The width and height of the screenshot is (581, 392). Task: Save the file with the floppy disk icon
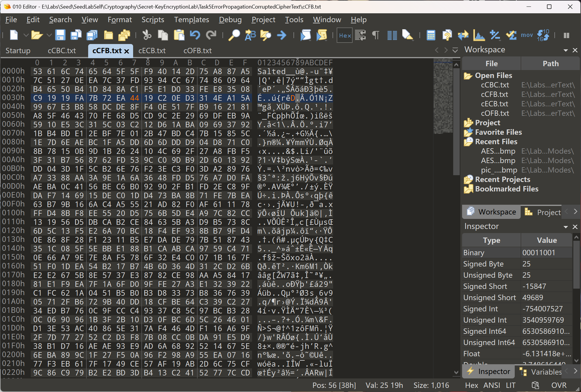pos(60,35)
